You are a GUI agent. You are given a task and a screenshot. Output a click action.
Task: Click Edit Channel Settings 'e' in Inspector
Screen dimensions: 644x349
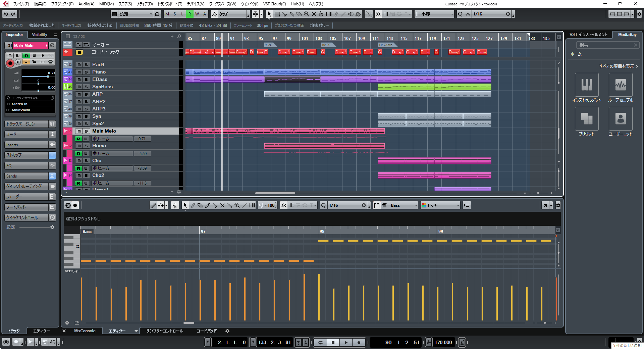(x=52, y=45)
